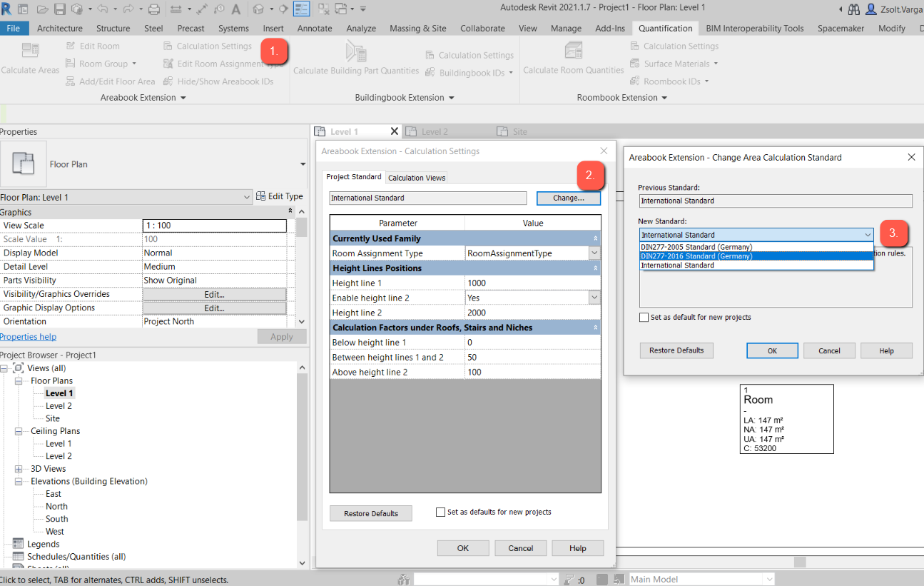Expand the Areabook Extension panel dropdown
The height and width of the screenshot is (586, 924).
coord(183,98)
